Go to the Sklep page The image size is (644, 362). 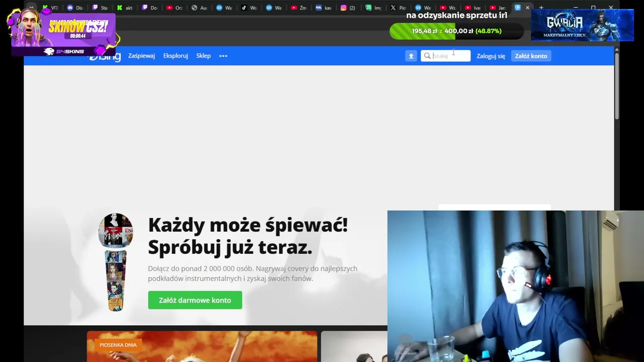pos(203,56)
